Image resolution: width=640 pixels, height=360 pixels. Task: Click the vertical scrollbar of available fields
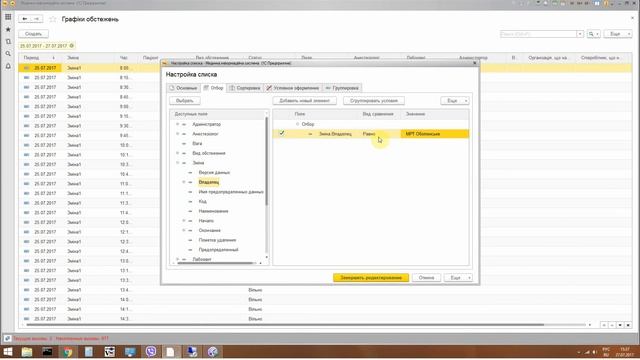pyautogui.click(x=267, y=161)
